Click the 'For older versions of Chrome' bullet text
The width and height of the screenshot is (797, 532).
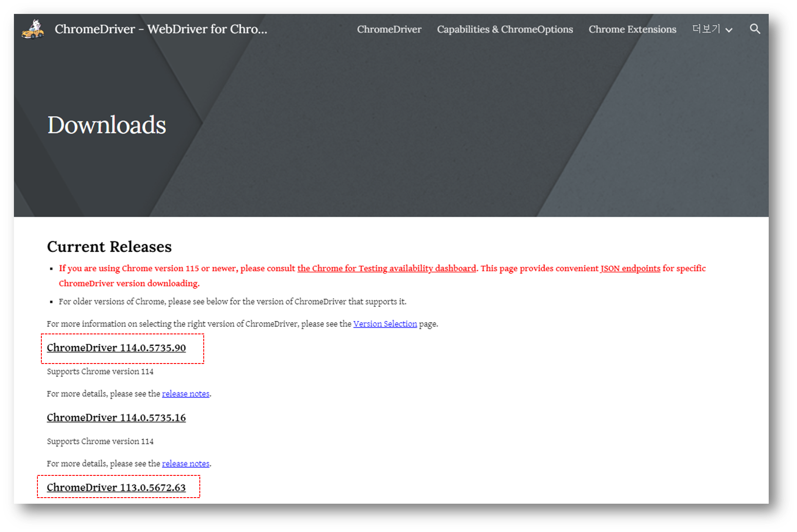(x=232, y=301)
